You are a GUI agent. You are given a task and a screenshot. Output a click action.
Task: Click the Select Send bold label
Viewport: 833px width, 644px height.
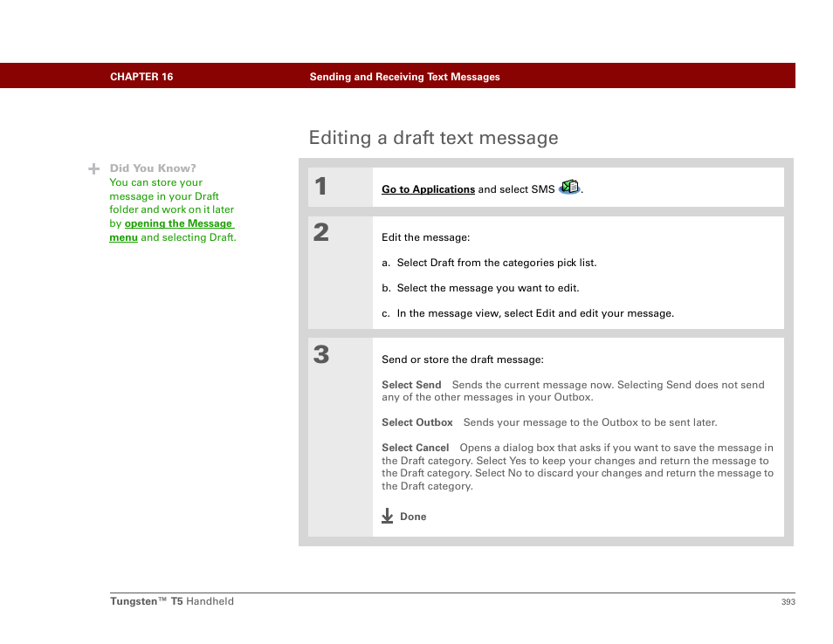pos(411,385)
